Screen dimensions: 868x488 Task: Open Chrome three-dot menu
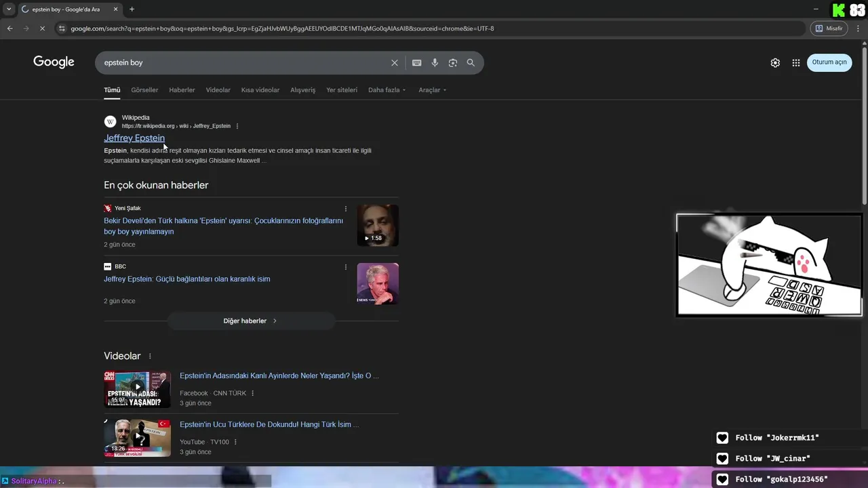[x=858, y=28]
